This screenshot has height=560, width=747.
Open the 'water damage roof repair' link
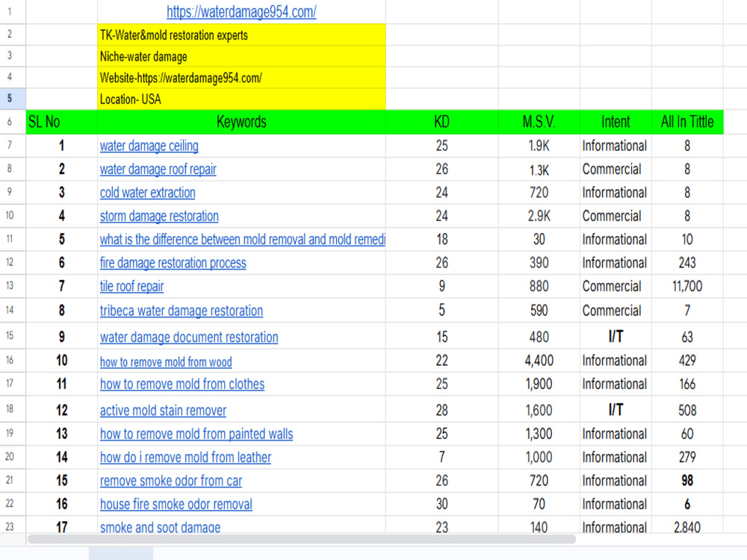tap(158, 169)
